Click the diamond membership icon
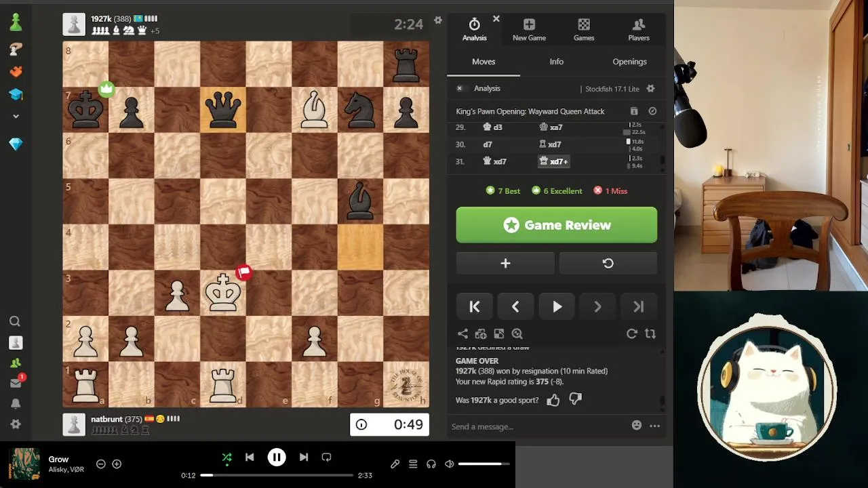Image resolution: width=868 pixels, height=488 pixels. (16, 144)
